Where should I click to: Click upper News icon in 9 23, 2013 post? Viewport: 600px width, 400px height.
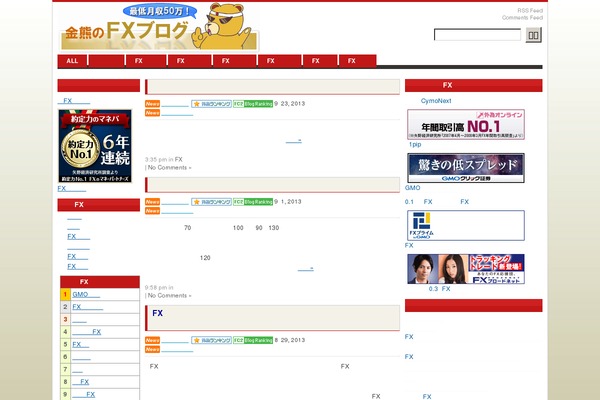pyautogui.click(x=152, y=104)
